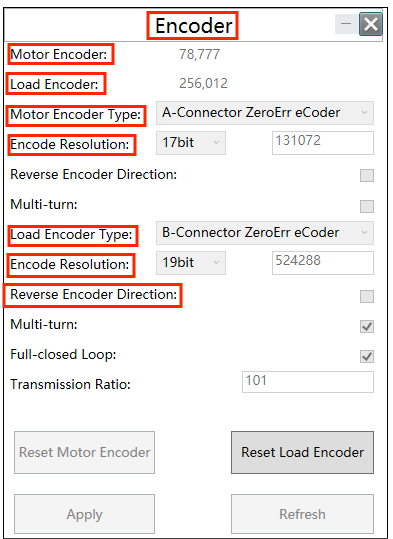Click the Load Encoder value 256,012

(203, 84)
